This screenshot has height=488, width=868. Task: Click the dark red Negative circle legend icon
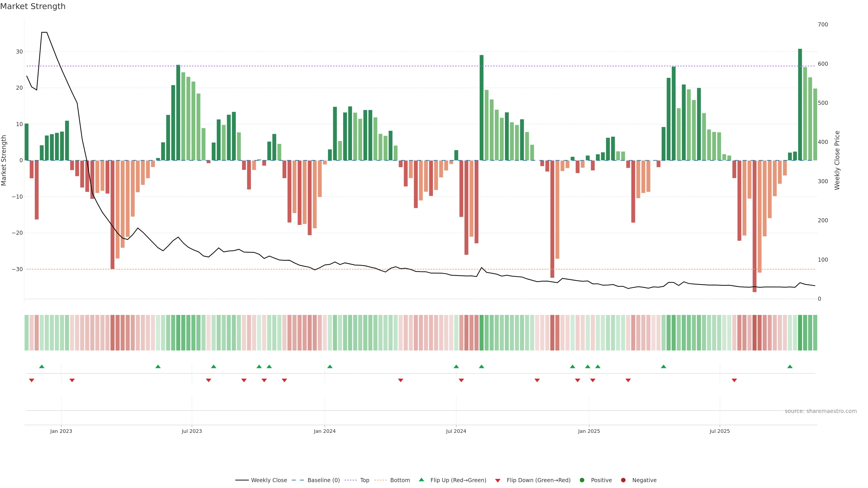623,480
